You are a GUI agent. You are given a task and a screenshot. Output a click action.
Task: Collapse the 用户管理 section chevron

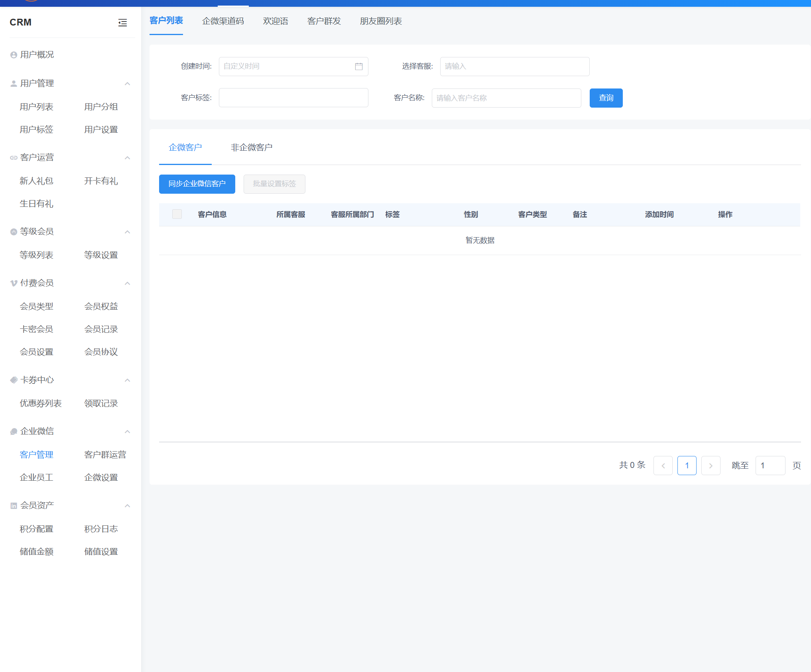[x=128, y=84]
